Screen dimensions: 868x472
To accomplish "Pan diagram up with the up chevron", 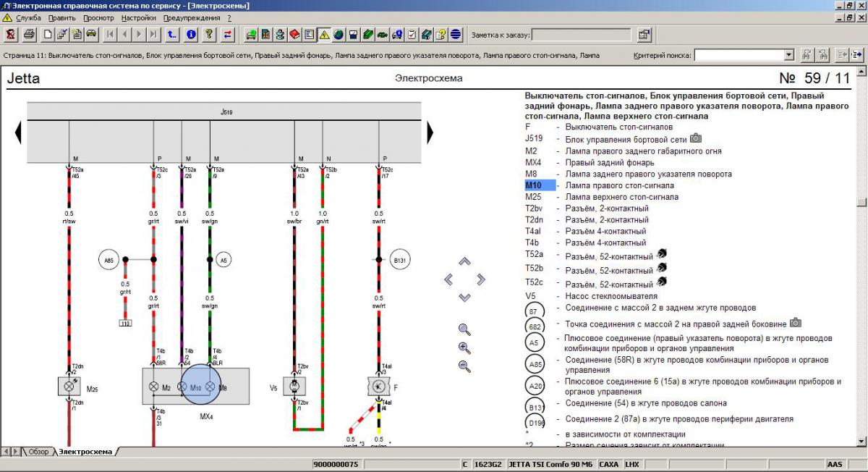I will click(464, 261).
